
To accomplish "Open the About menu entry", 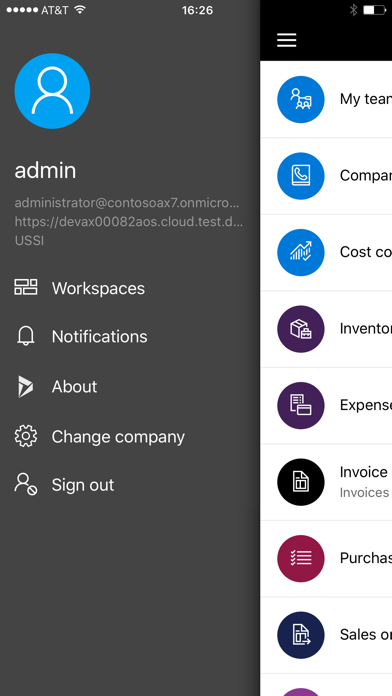I will point(74,387).
